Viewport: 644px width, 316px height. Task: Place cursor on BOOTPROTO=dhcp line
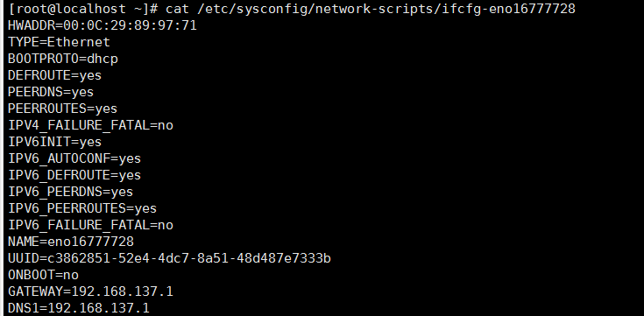pos(63,59)
